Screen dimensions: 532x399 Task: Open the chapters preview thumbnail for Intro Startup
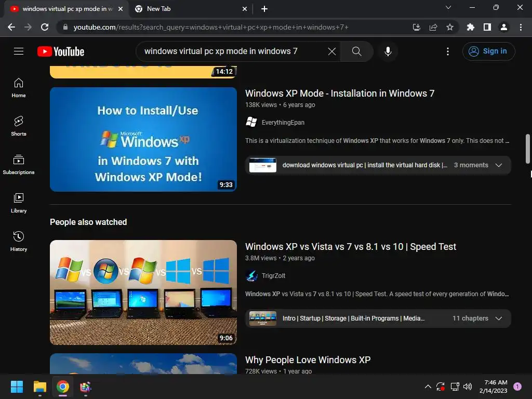tap(262, 318)
